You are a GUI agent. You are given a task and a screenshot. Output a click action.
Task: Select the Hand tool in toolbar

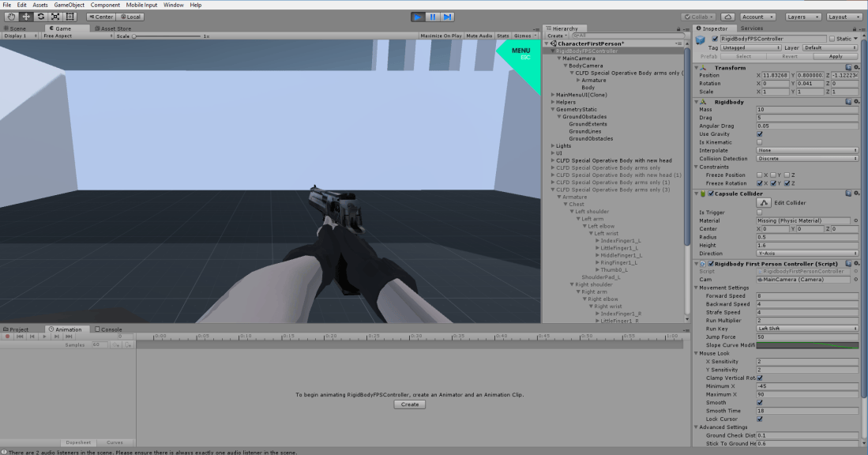pos(11,17)
